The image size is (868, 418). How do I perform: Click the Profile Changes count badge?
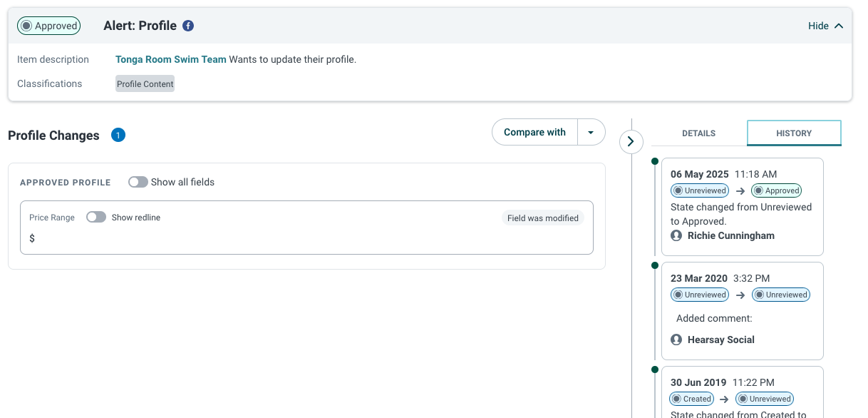pyautogui.click(x=118, y=135)
